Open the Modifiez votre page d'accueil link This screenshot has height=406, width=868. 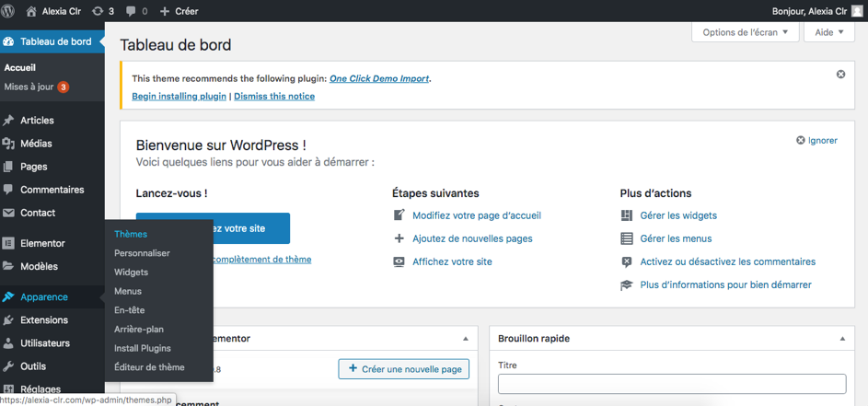pyautogui.click(x=477, y=215)
